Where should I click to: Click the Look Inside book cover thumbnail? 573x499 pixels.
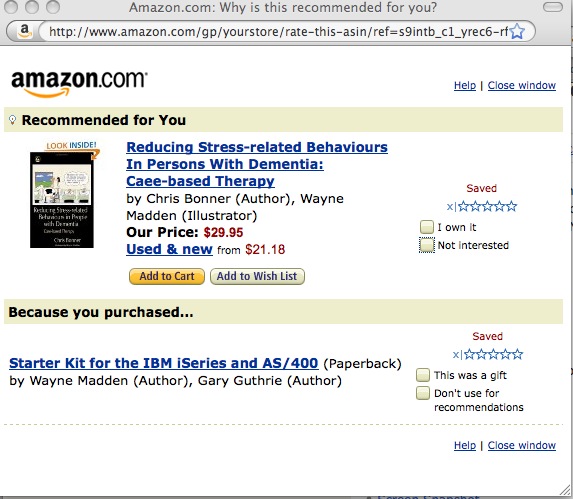pyautogui.click(x=62, y=195)
